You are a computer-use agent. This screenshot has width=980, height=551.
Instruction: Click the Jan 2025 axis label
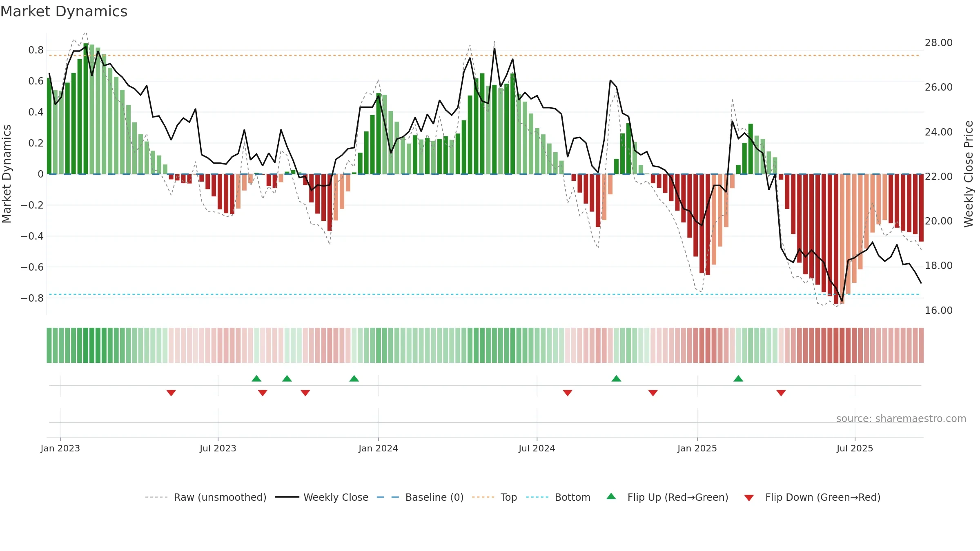point(697,448)
